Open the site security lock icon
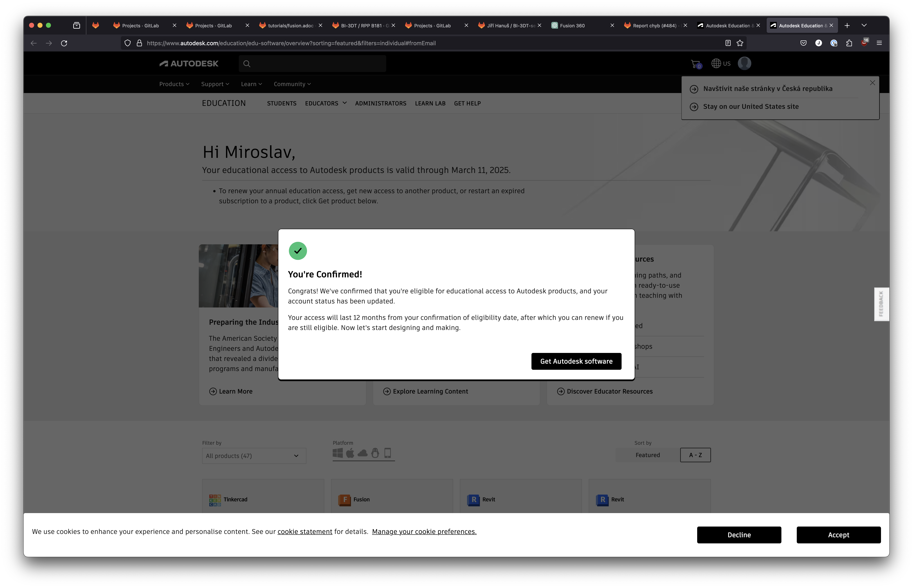Image resolution: width=913 pixels, height=588 pixels. 139,43
